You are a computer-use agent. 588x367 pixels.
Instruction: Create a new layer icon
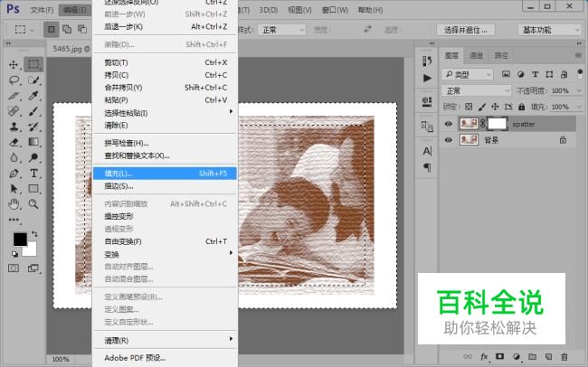point(548,356)
